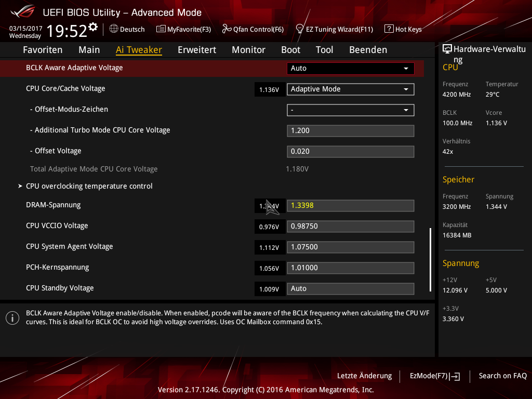
Task: Click the 19:52 clock display
Action: pyautogui.click(x=66, y=31)
